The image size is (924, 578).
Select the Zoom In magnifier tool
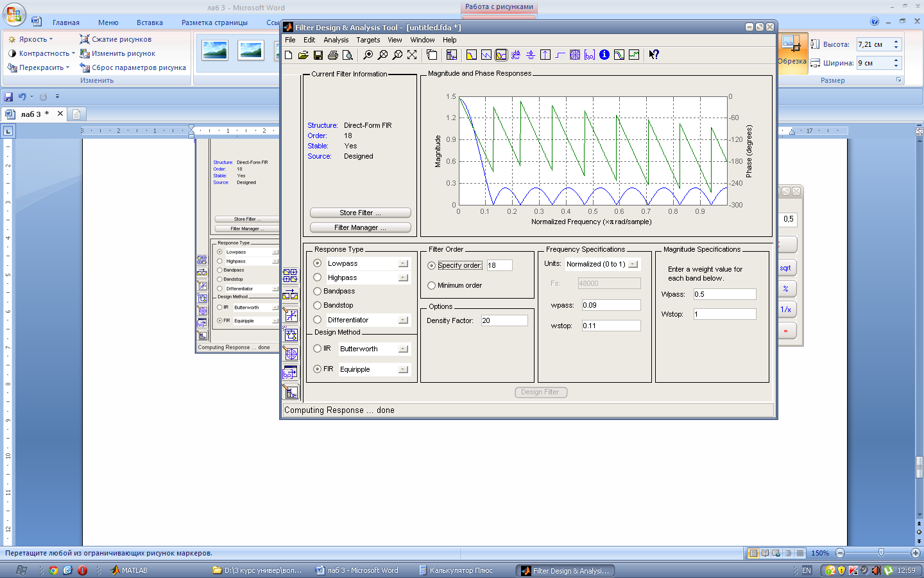[x=368, y=55]
